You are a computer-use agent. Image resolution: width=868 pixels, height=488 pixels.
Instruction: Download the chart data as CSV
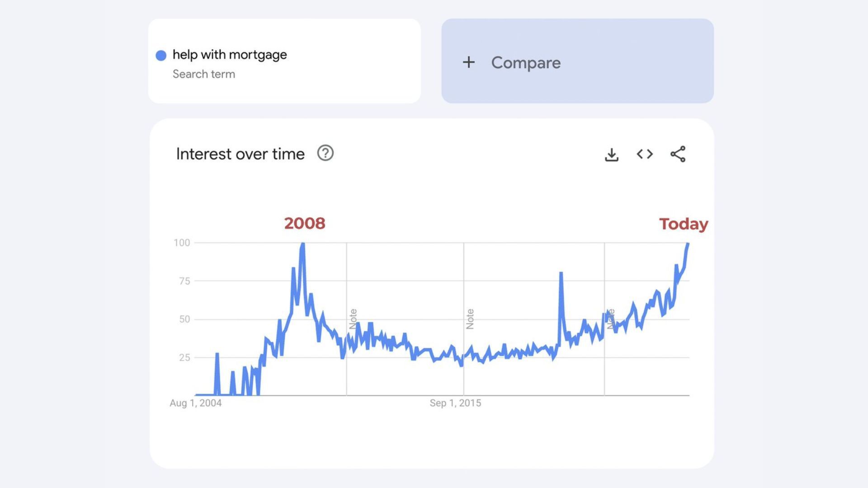click(612, 155)
